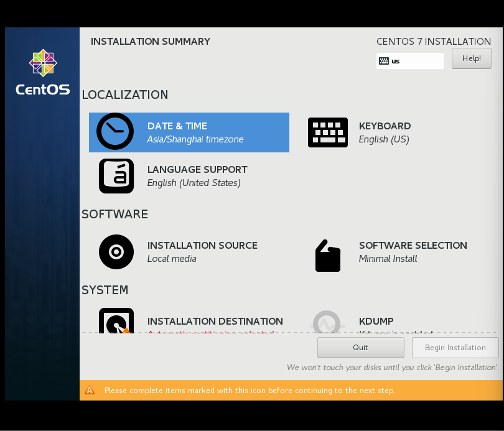Select the Keyboard layout icon
Viewport: 504px width, 431px height.
(328, 132)
